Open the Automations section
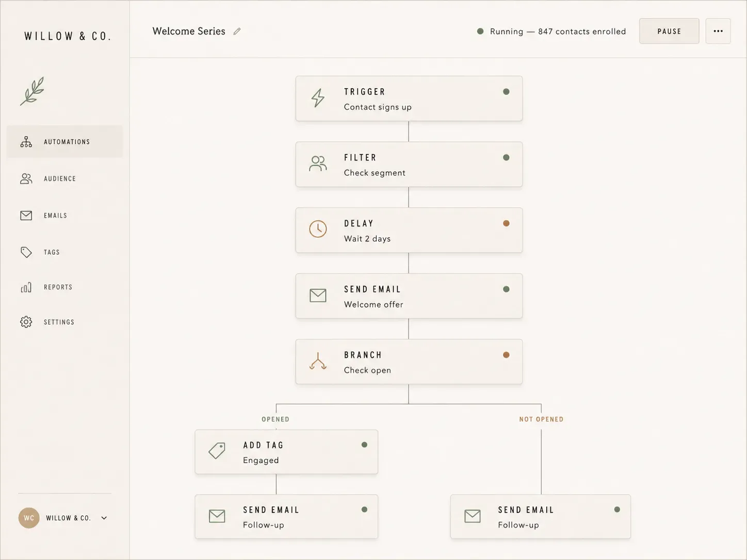This screenshot has width=747, height=560. (64, 142)
